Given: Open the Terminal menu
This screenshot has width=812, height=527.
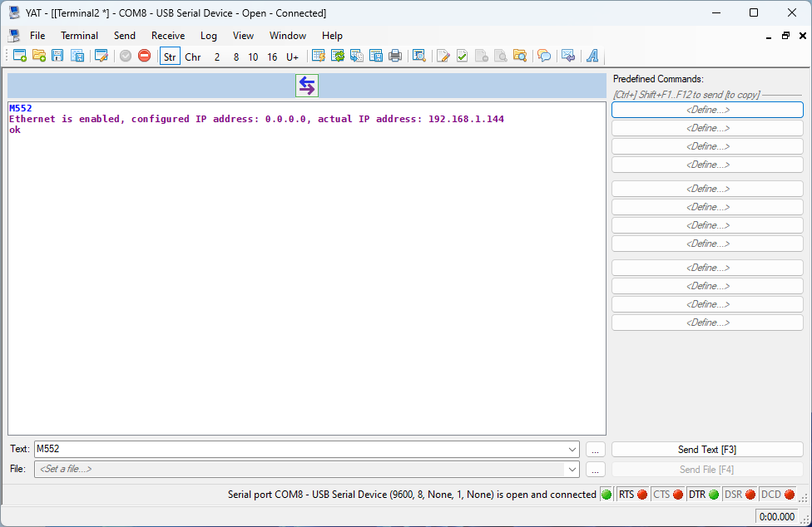Looking at the screenshot, I should pos(79,36).
